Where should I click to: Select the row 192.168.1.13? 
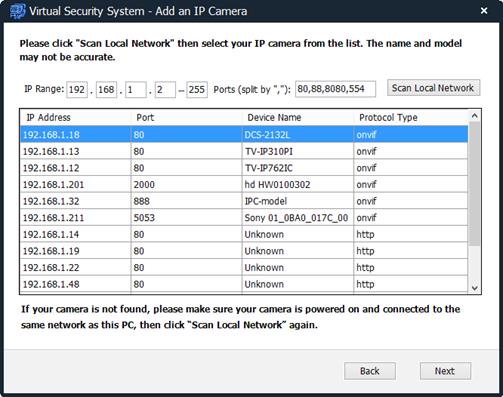[x=244, y=151]
